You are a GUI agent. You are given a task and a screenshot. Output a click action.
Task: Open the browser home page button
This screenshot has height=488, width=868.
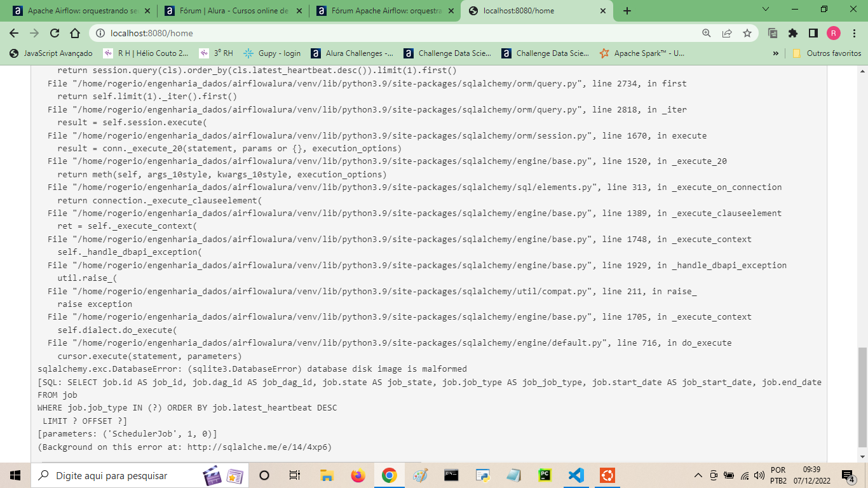[x=75, y=33]
